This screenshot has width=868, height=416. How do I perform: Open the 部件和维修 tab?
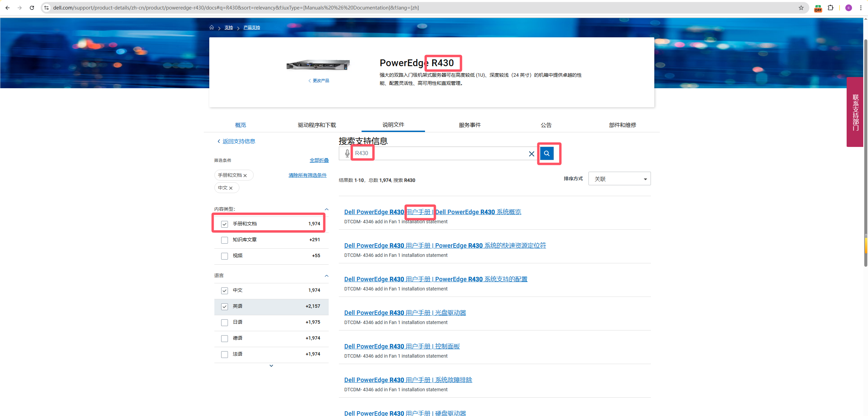(x=622, y=125)
